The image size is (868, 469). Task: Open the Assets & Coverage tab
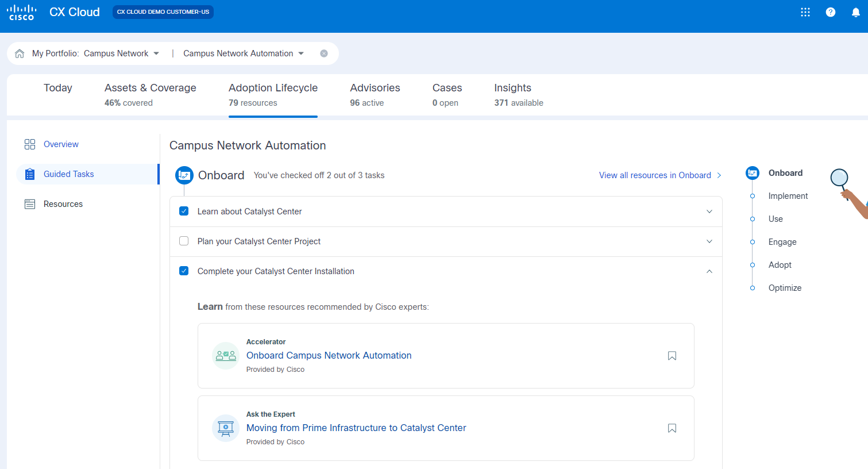pyautogui.click(x=151, y=95)
